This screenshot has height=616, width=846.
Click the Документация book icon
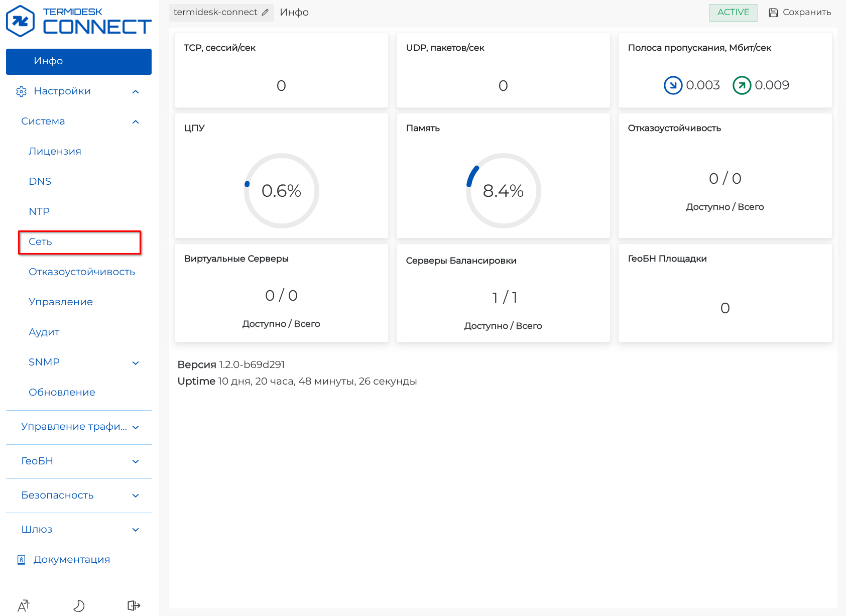pos(21,560)
